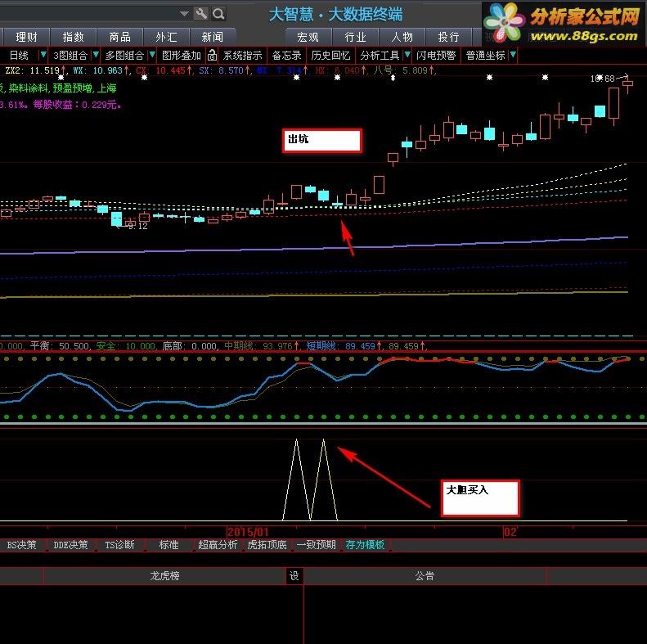Expand the 3图组合 dropdown arrow
Screen dimensions: 647x644
96,55
